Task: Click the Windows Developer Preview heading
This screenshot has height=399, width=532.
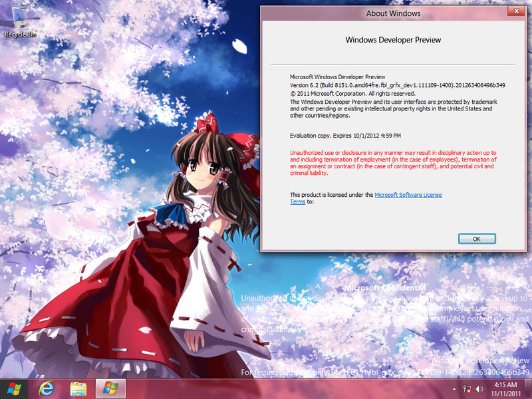Action: tap(393, 40)
